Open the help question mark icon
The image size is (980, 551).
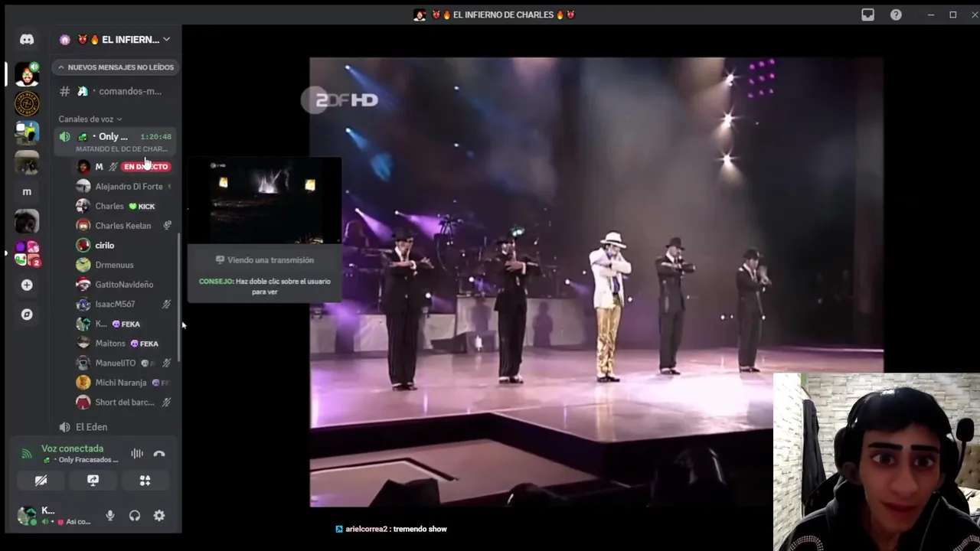click(896, 15)
